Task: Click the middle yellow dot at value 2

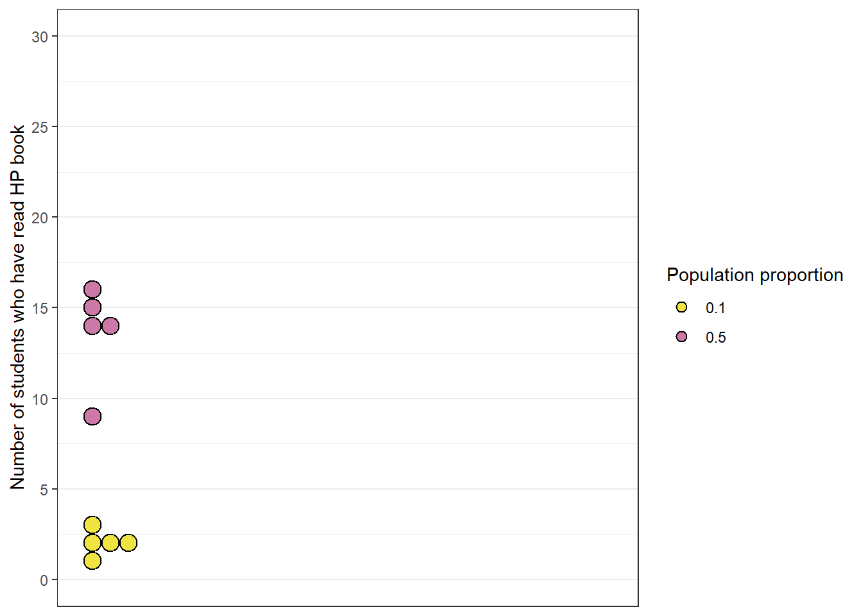Action: pyautogui.click(x=110, y=543)
